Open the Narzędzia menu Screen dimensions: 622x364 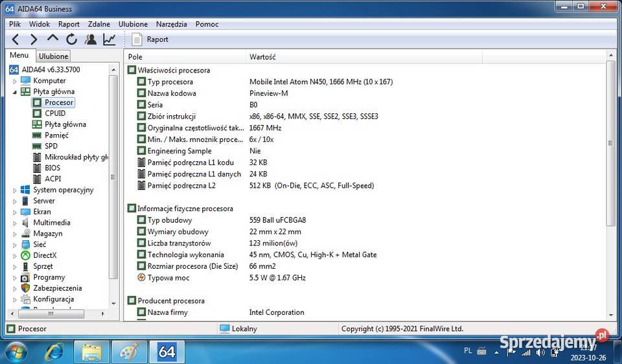pos(171,24)
